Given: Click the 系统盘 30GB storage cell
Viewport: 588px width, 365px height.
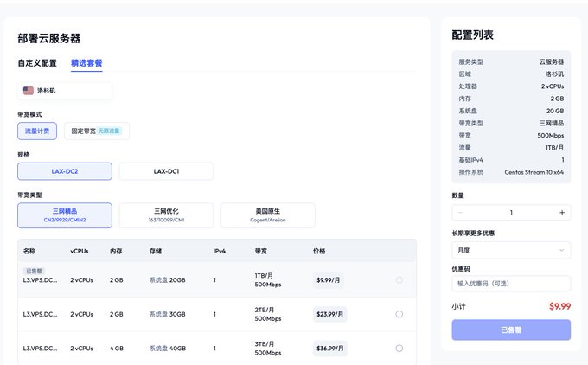Looking at the screenshot, I should [167, 314].
